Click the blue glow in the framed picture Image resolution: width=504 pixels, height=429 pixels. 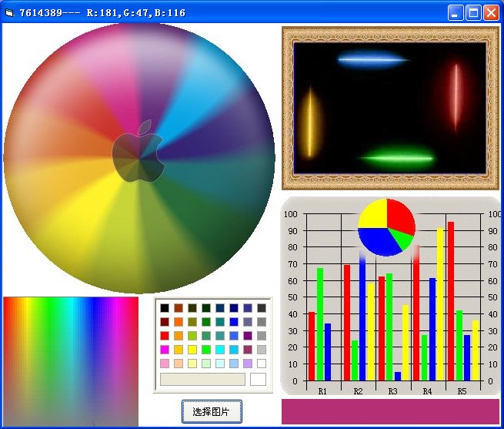tap(371, 60)
